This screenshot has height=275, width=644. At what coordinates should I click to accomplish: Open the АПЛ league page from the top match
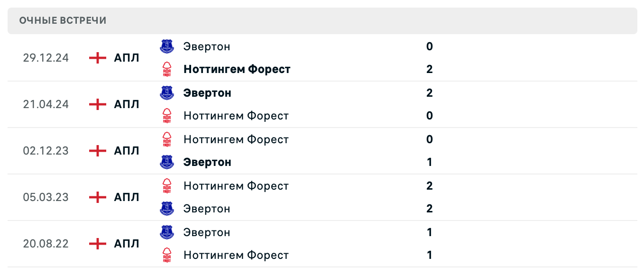[x=126, y=57]
